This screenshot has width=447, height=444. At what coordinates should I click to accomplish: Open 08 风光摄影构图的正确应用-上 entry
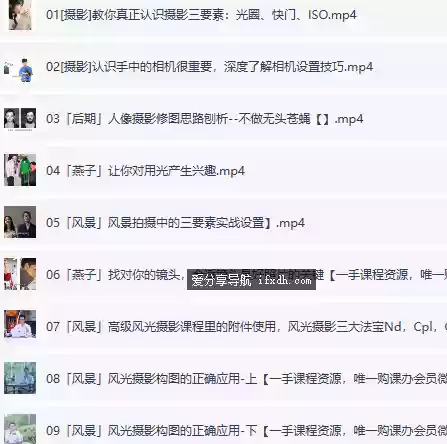click(x=246, y=379)
